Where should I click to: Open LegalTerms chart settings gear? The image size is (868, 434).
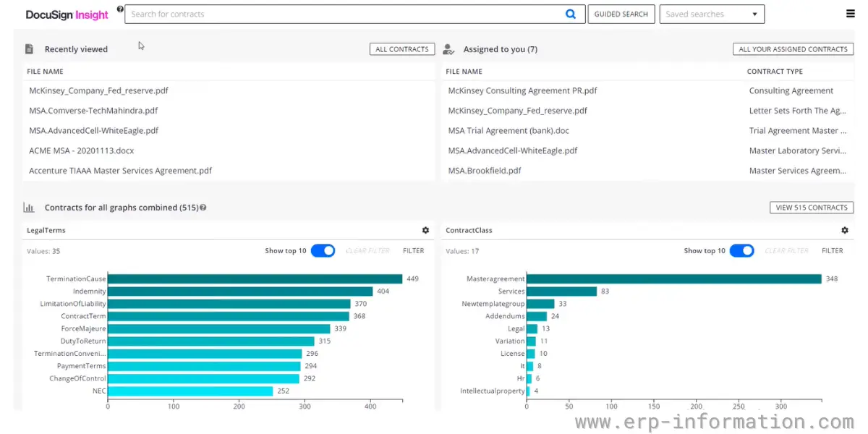(x=425, y=230)
